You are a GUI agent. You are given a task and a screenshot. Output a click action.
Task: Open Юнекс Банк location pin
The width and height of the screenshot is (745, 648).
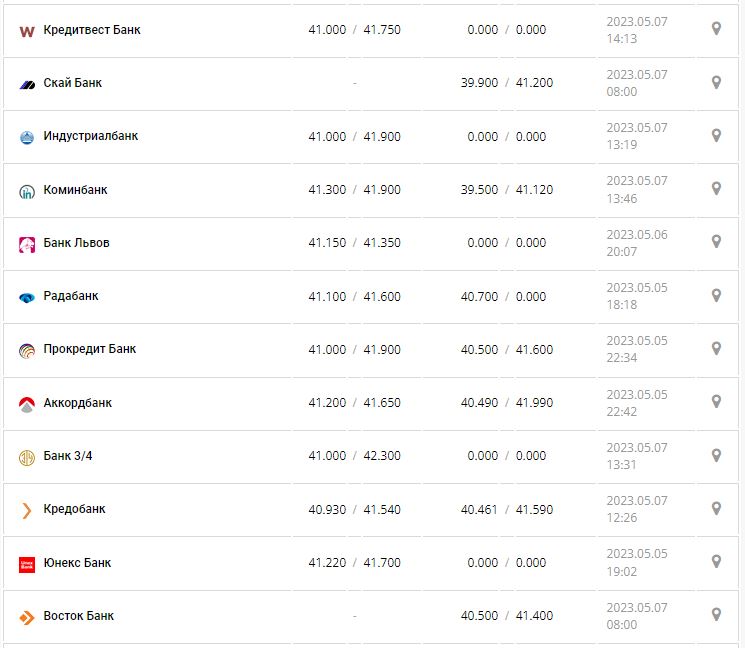click(x=716, y=561)
